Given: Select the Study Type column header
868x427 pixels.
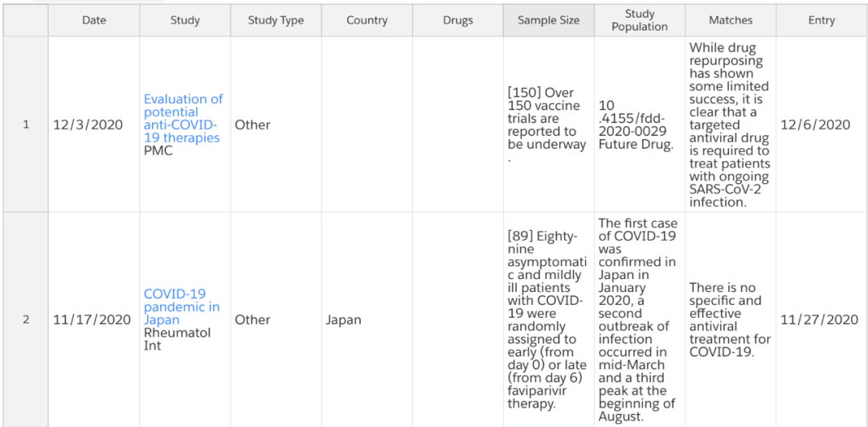Looking at the screenshot, I should click(276, 20).
